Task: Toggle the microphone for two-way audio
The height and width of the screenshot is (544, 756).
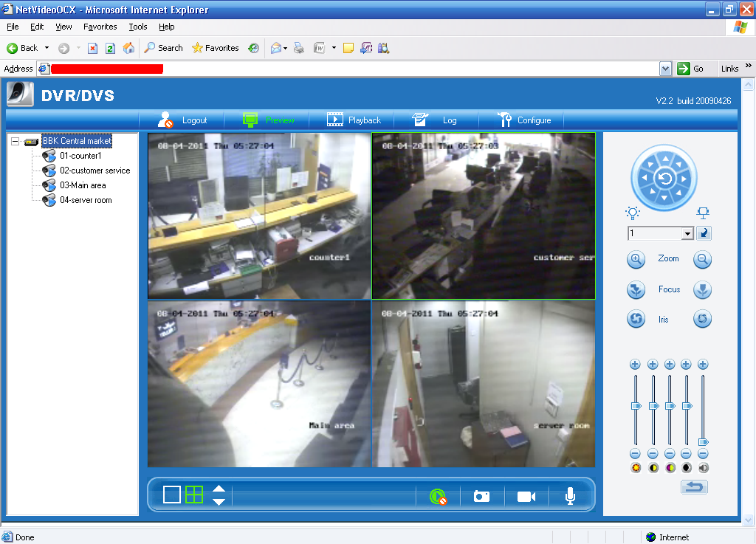Action: pyautogui.click(x=569, y=496)
